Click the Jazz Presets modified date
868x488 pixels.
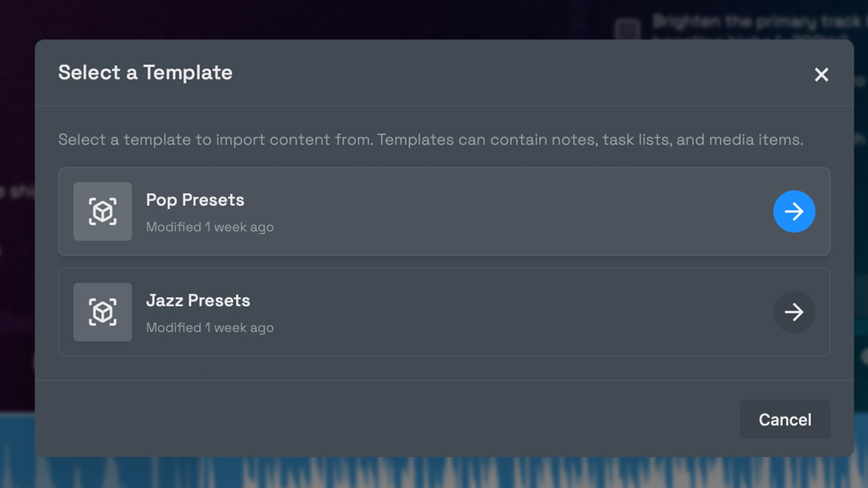tap(210, 327)
